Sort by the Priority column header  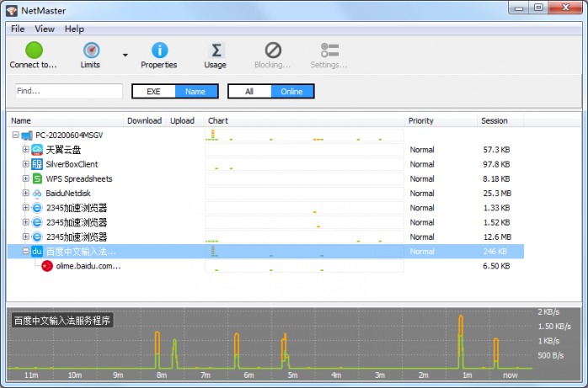(441, 120)
